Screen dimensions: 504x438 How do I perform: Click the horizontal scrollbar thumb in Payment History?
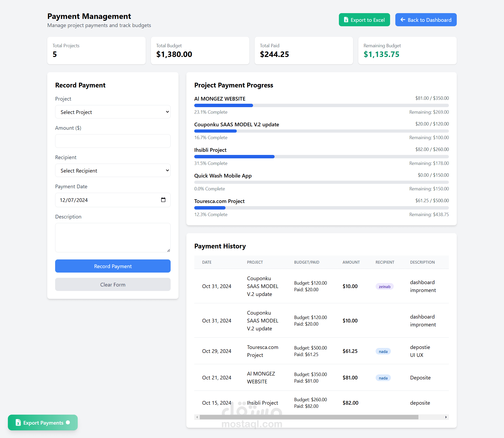[x=309, y=417]
